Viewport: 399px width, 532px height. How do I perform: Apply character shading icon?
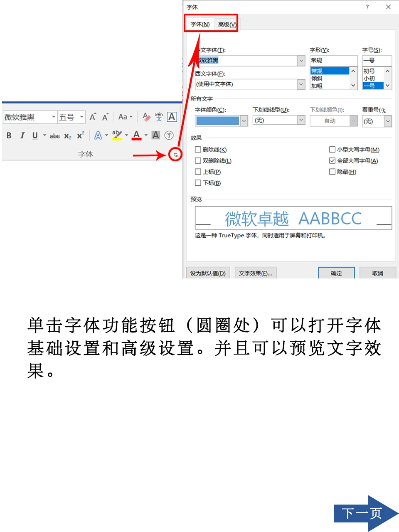point(156,135)
